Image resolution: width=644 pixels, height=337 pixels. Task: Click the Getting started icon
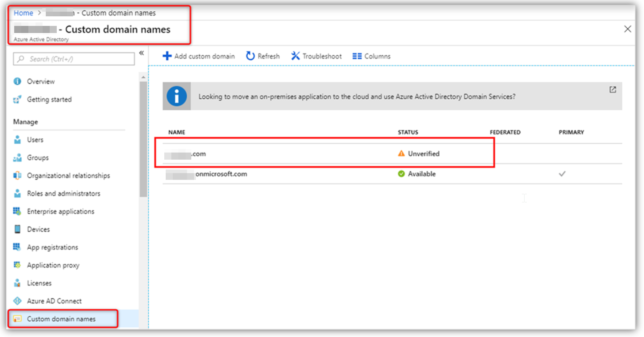(x=17, y=99)
